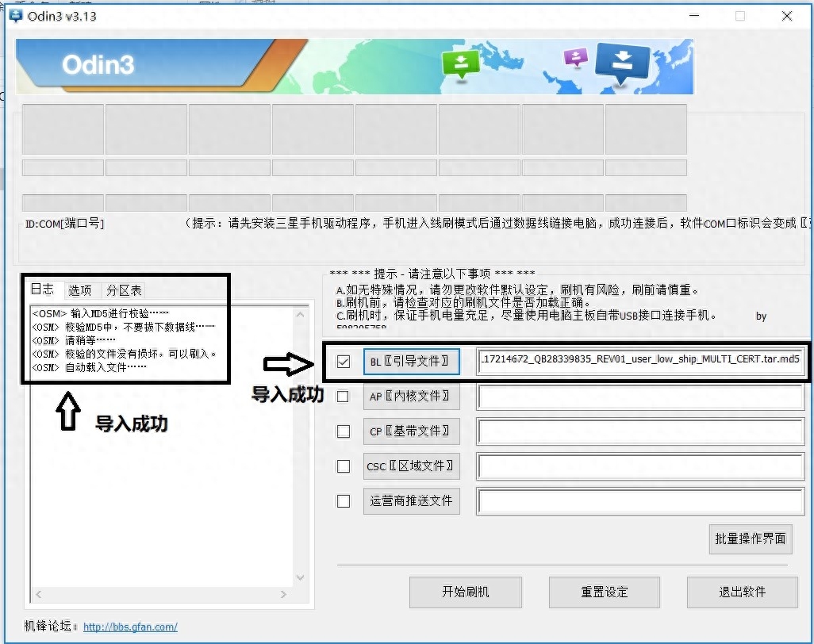Click the purple download icon on banner

coord(576,57)
